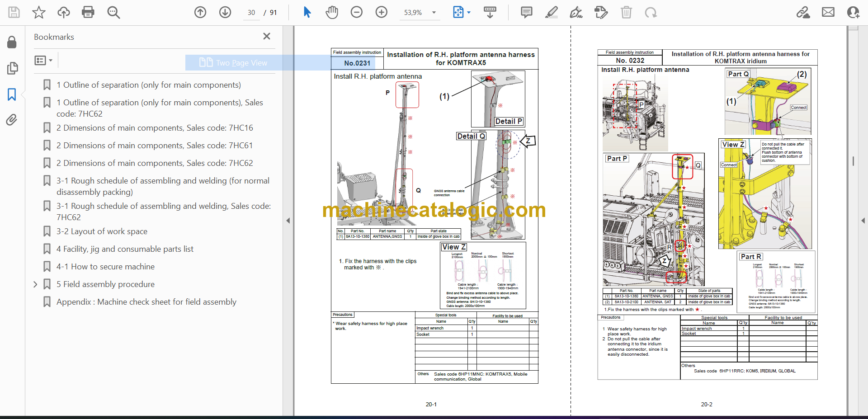Share a link to the file
The height and width of the screenshot is (419, 868).
[803, 12]
